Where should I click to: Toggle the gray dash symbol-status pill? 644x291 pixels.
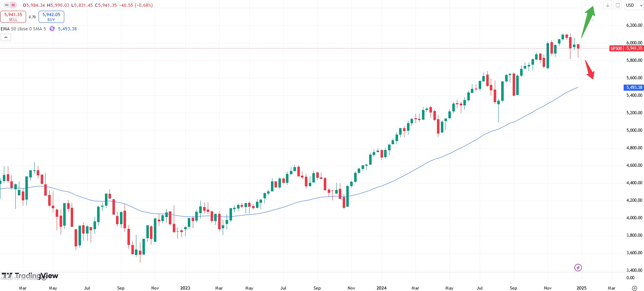point(7,5)
